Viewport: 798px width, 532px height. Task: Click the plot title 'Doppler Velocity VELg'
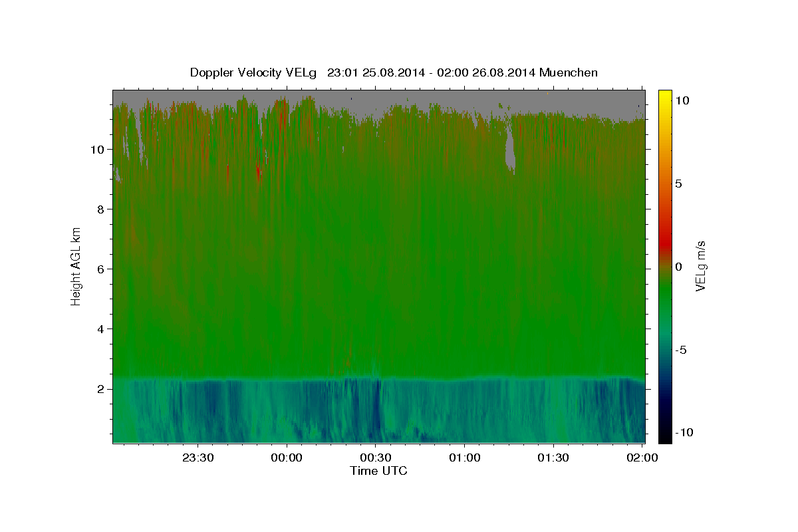pos(255,72)
